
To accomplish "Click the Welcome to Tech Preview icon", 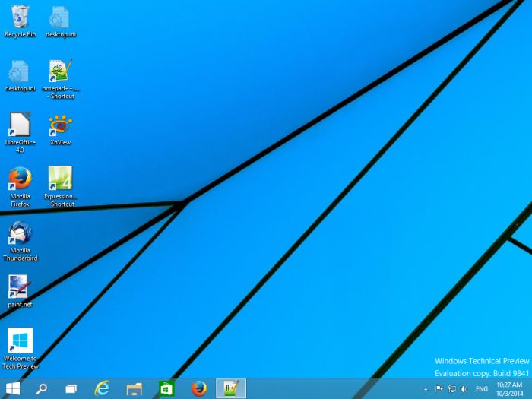I will tap(20, 340).
